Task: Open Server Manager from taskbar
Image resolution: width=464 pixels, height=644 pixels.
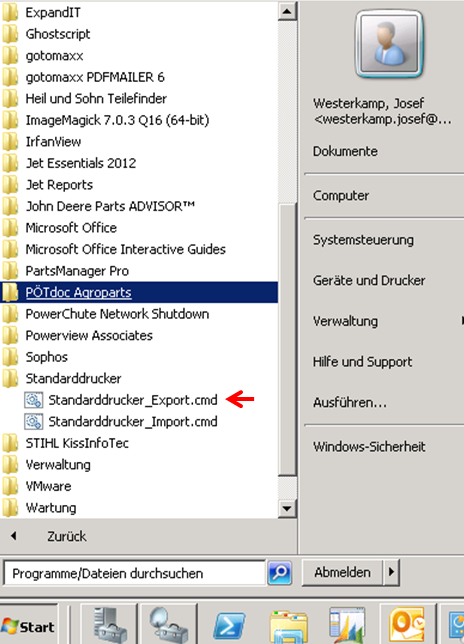Action: 109,626
